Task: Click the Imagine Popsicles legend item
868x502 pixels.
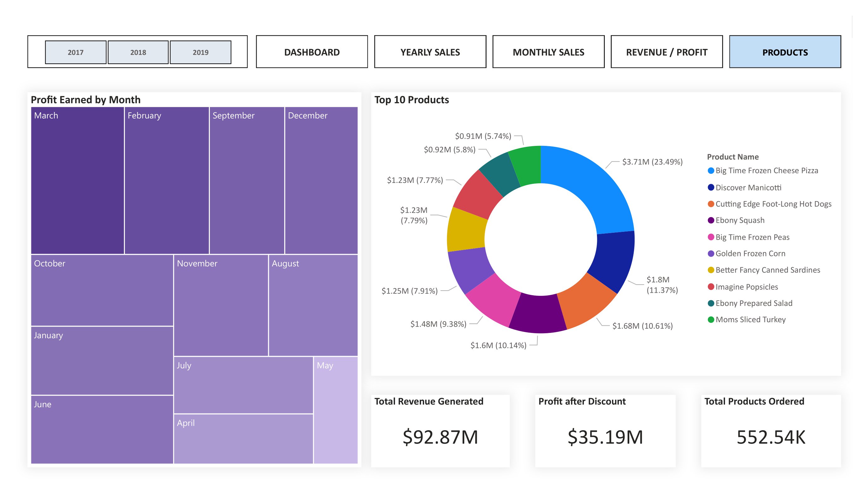Action: click(x=746, y=287)
